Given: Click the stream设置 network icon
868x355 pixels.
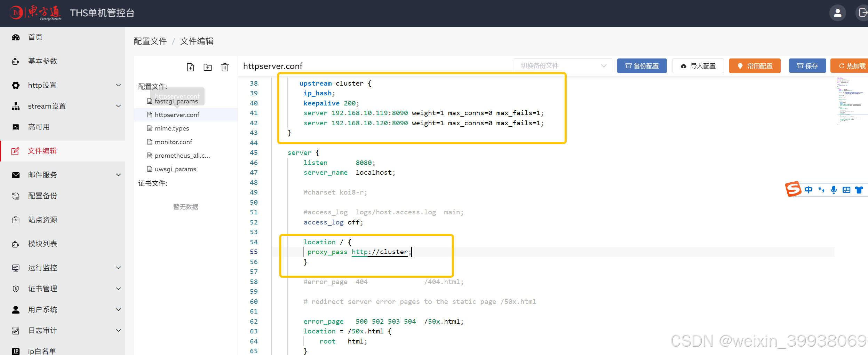Looking at the screenshot, I should coord(16,106).
